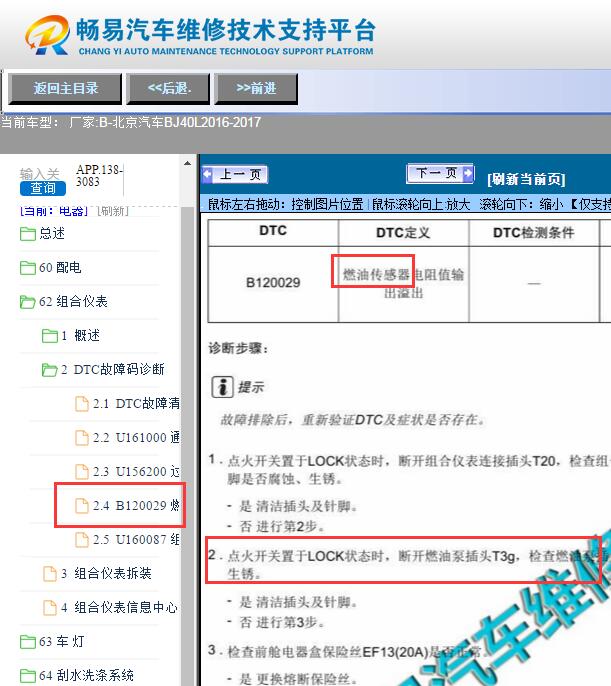The width and height of the screenshot is (611, 686).
Task: Click the DTC column header
Action: (x=273, y=231)
